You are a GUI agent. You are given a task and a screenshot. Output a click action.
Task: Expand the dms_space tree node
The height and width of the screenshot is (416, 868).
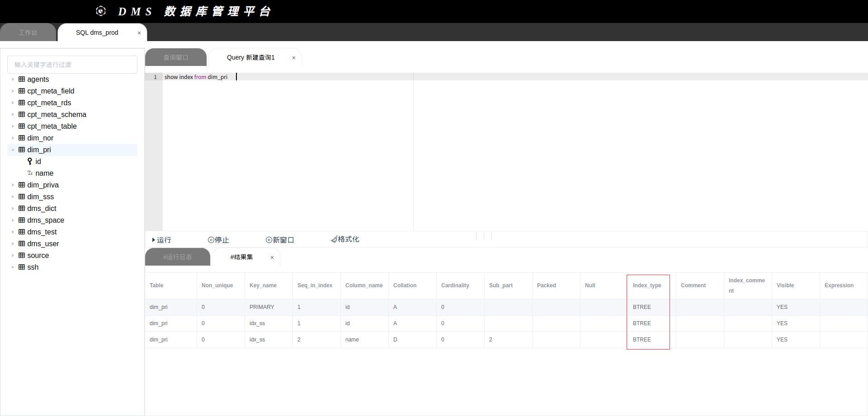click(13, 220)
